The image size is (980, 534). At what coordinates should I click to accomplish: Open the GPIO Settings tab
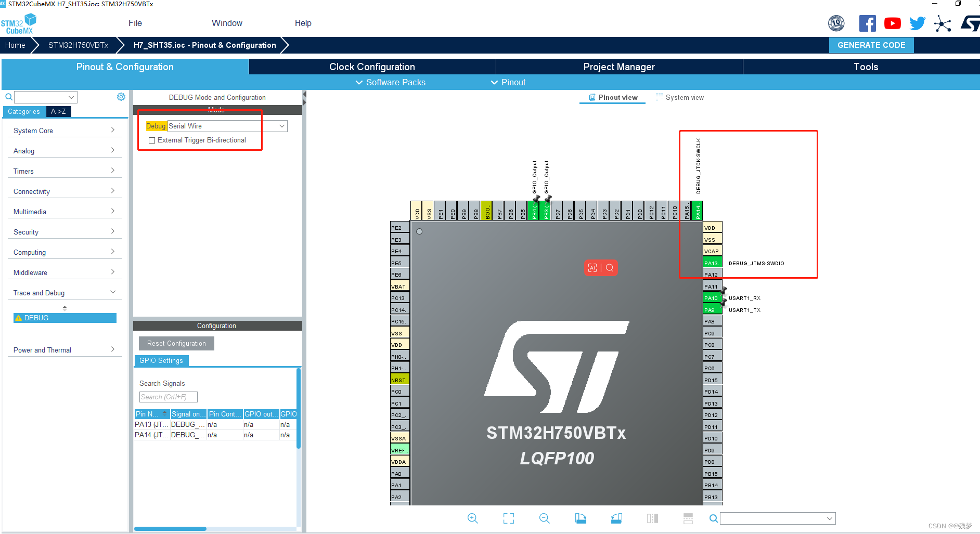(x=161, y=360)
